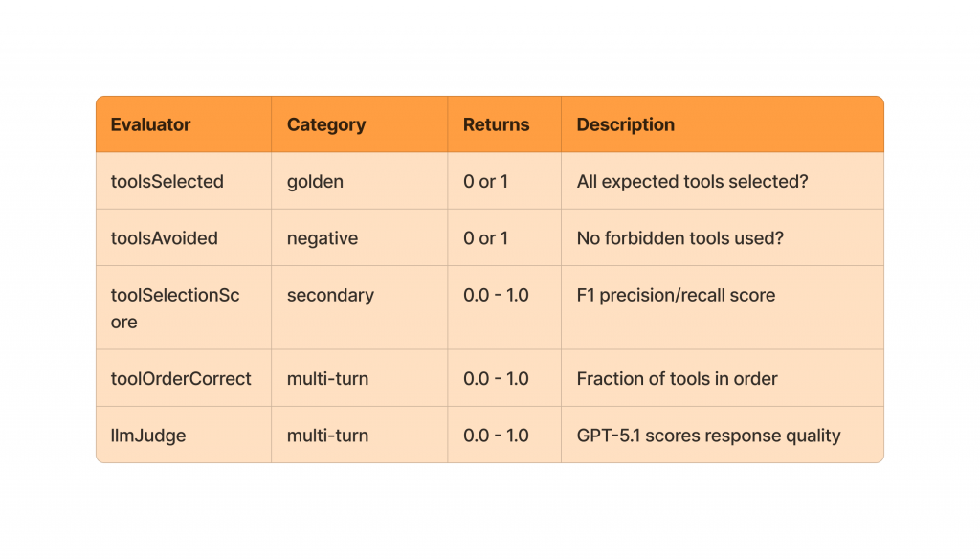Click multi-turn category in toolOrderCorrect row

pyautogui.click(x=327, y=379)
